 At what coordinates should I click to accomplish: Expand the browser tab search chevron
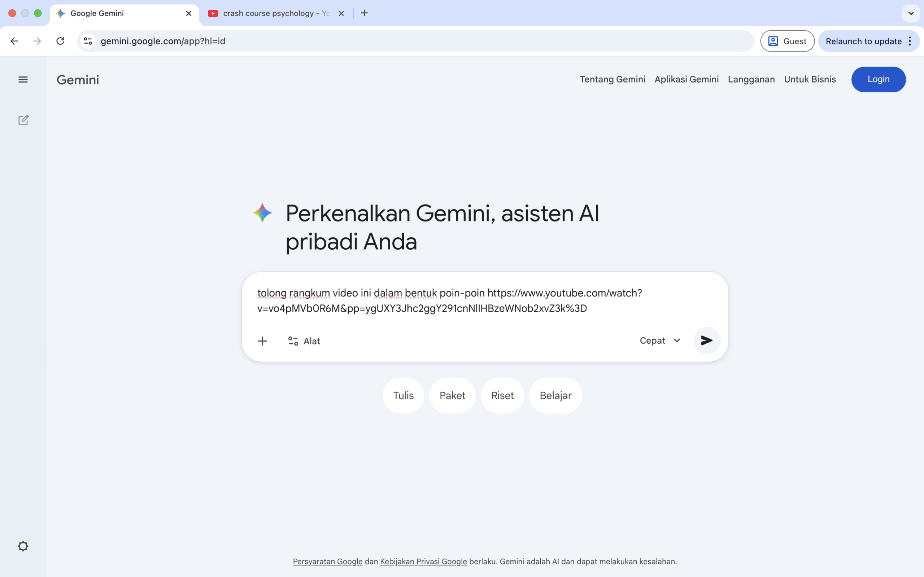point(911,13)
